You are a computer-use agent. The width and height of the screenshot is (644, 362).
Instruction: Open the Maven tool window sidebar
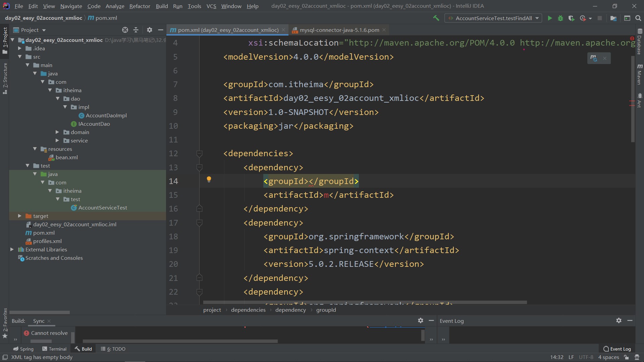click(640, 74)
